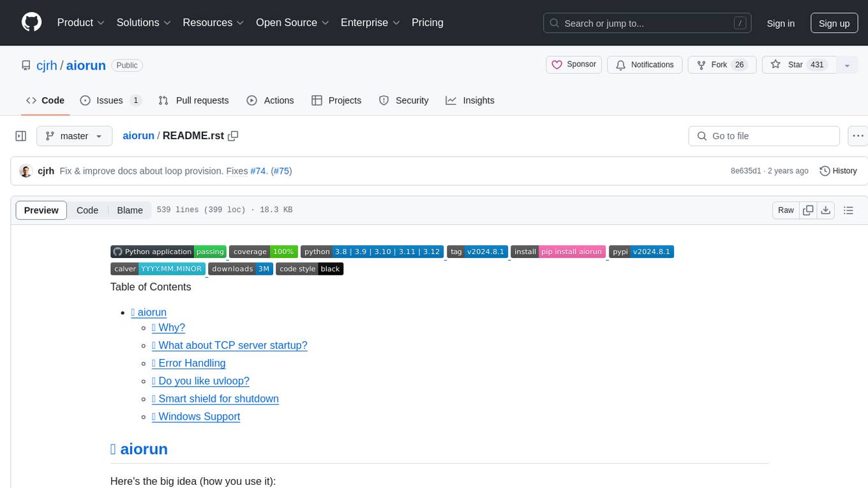Click the python versions badge
This screenshot has height=488, width=868.
tap(372, 252)
